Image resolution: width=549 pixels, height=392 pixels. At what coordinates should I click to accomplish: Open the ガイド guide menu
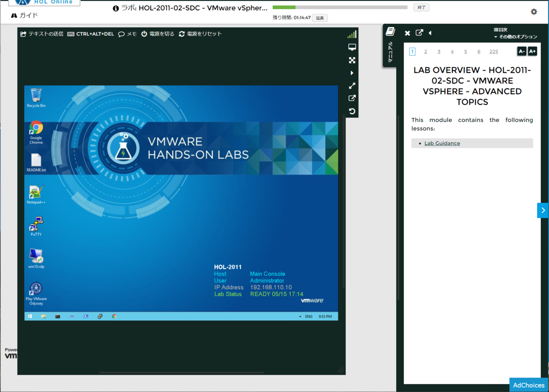pos(24,15)
